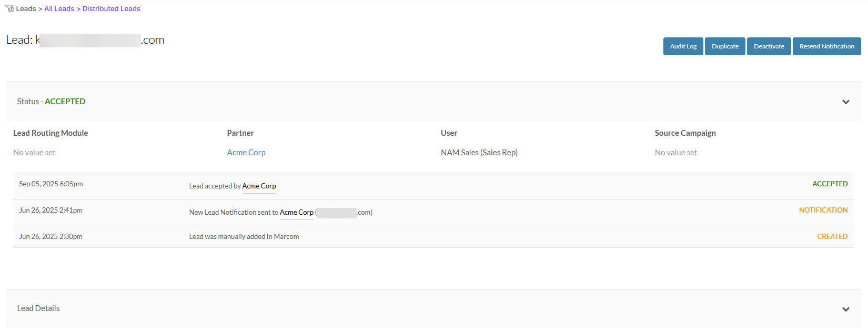Expand the Lead Details chevron
The height and width of the screenshot is (330, 868).
(x=846, y=309)
